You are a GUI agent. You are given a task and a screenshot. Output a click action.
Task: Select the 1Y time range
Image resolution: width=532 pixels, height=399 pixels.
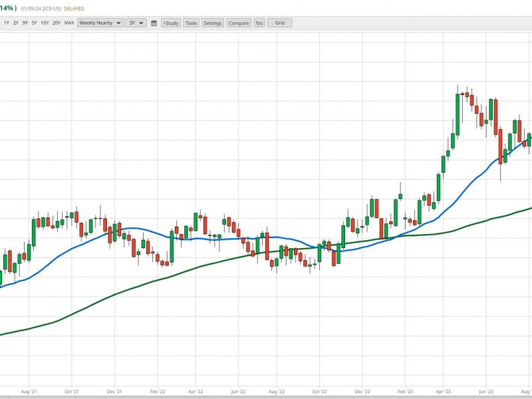[x=7, y=23]
